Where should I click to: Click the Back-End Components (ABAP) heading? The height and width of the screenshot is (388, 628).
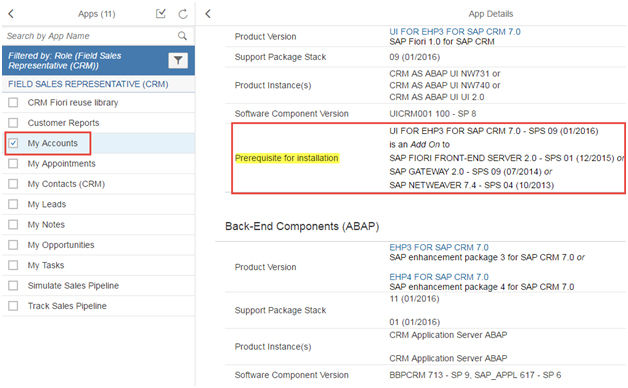point(302,226)
